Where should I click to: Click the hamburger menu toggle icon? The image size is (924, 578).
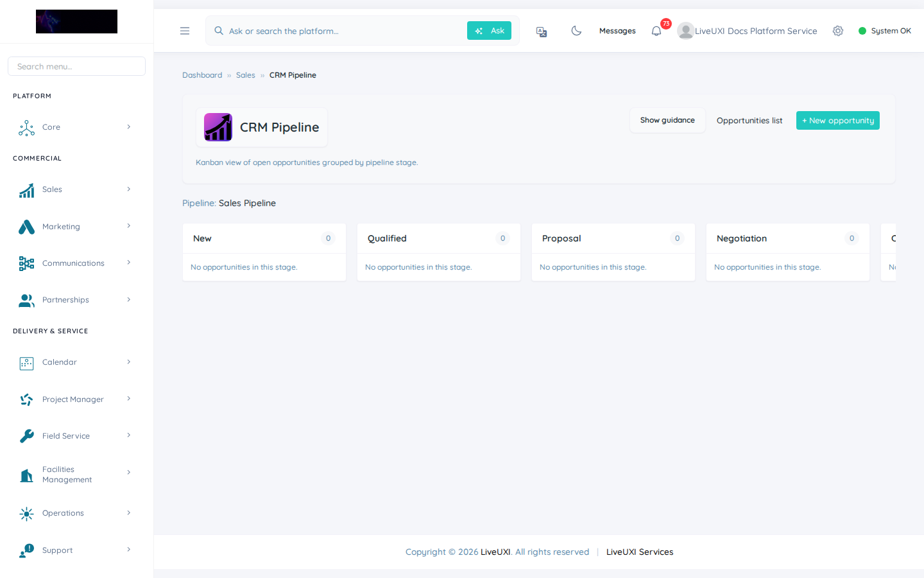click(x=185, y=31)
